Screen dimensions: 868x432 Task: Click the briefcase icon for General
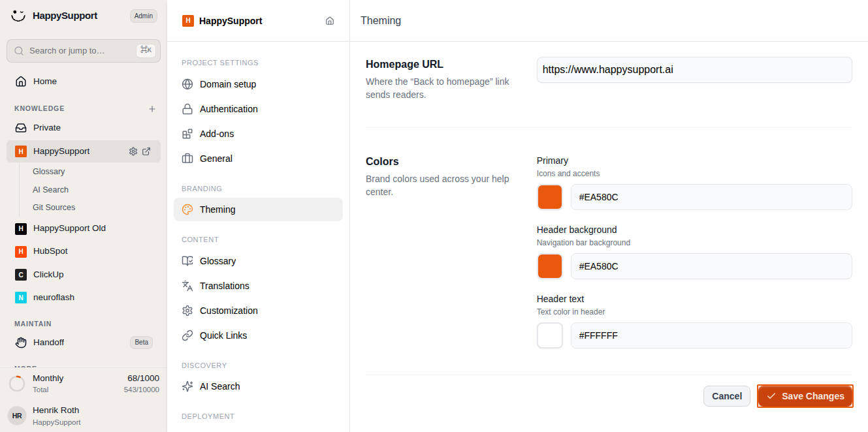(187, 159)
